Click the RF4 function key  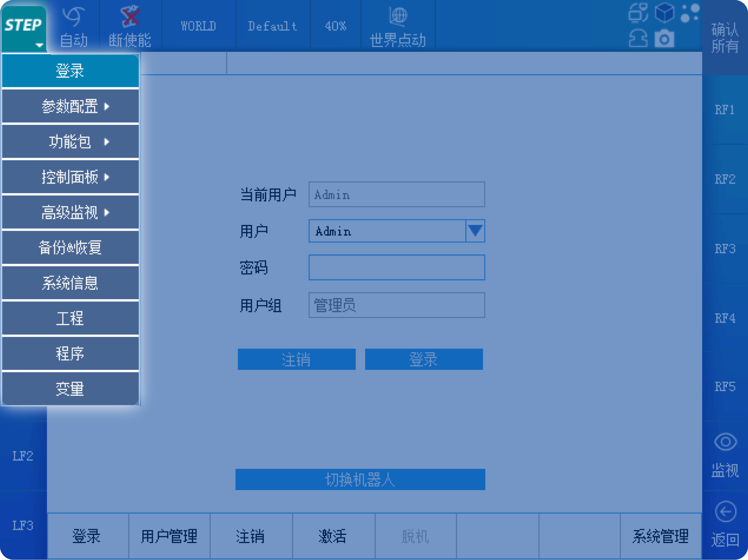(725, 318)
